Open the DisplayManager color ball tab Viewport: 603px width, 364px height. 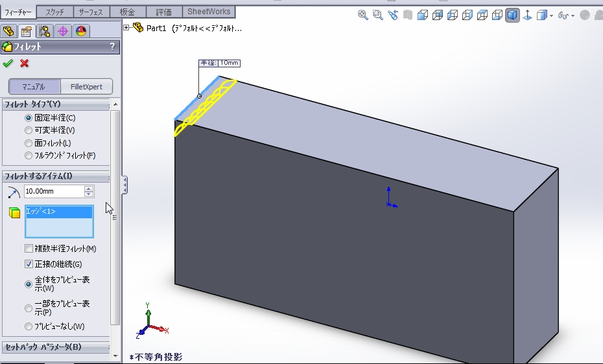pos(81,31)
